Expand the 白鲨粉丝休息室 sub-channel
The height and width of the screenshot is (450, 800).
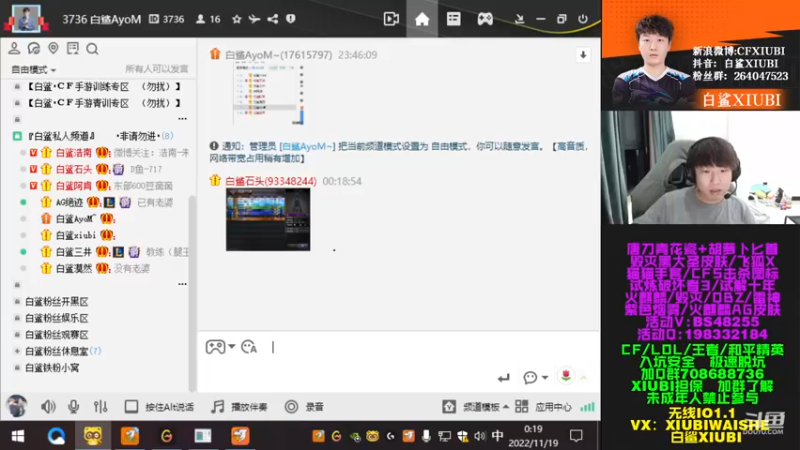(x=17, y=351)
